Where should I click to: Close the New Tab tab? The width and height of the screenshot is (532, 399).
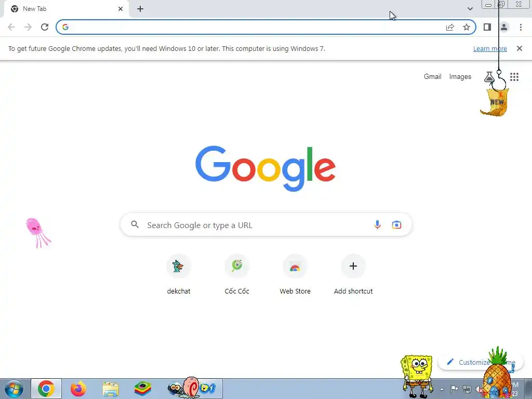[121, 9]
